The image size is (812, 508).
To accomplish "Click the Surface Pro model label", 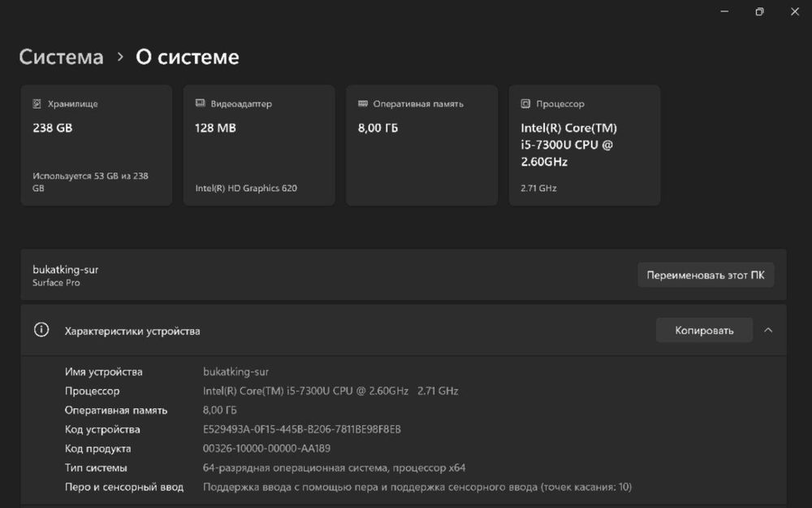I will pyautogui.click(x=56, y=283).
